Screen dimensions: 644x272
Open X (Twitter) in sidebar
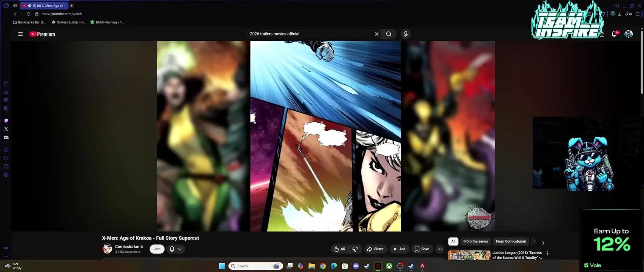6,129
